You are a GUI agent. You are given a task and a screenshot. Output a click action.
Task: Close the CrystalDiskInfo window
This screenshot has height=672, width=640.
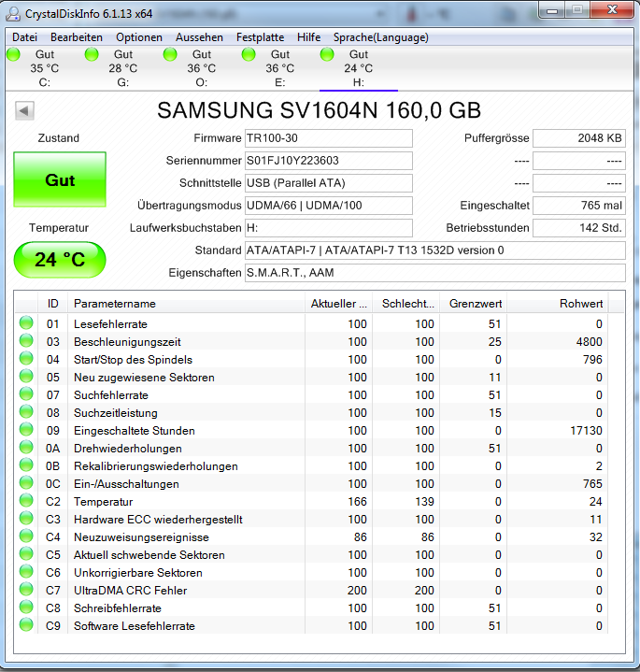pos(612,10)
